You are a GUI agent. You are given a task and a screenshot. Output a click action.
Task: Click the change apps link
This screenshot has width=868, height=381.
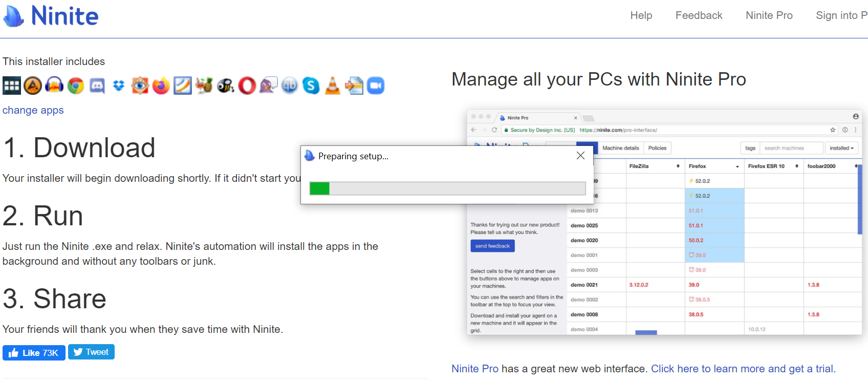coord(33,110)
